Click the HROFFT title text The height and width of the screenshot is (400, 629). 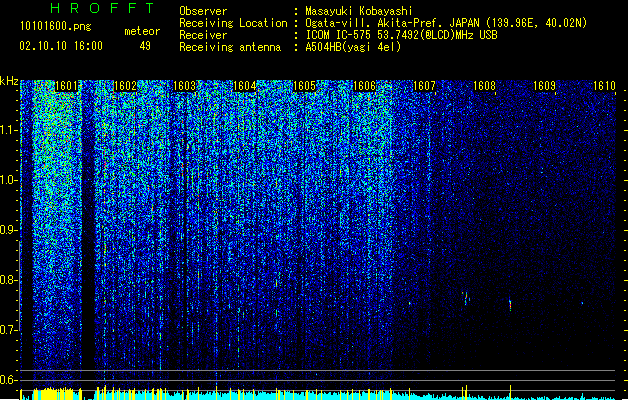click(102, 8)
